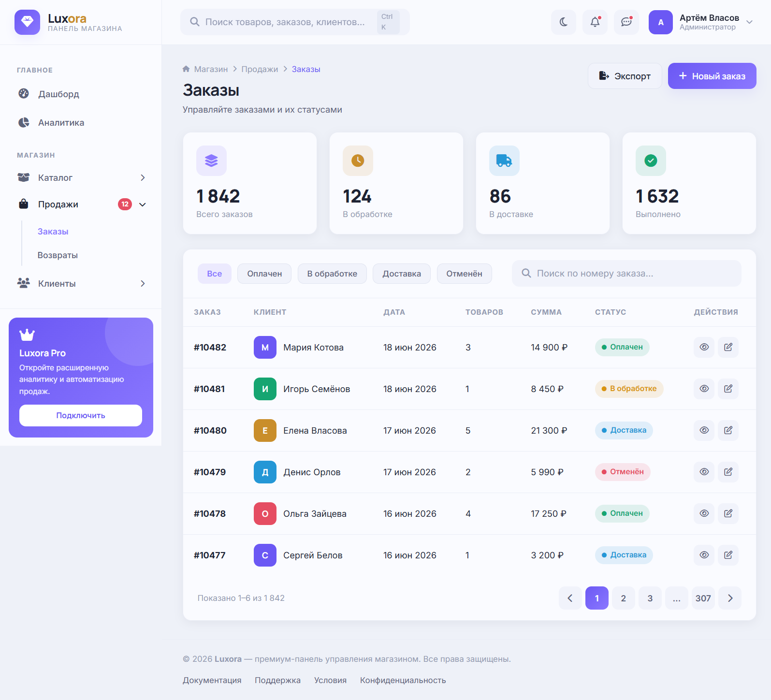View order #10481 with eye icon
Screen dimensions: 771x700
coord(704,389)
